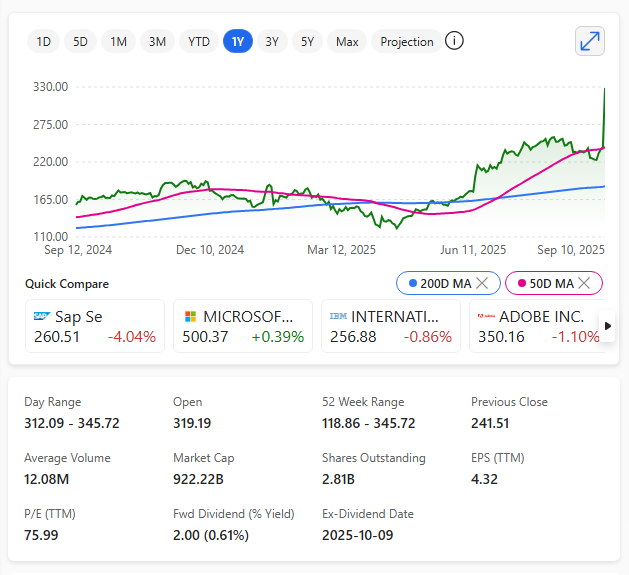Click the Jun 11, 2025 axis label
The image size is (629, 575).
473,250
